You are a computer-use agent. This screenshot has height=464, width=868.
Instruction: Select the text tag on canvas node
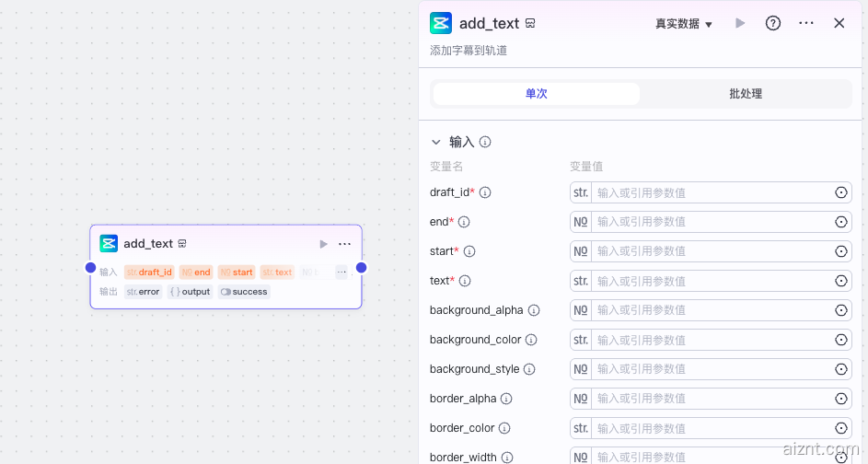(277, 273)
